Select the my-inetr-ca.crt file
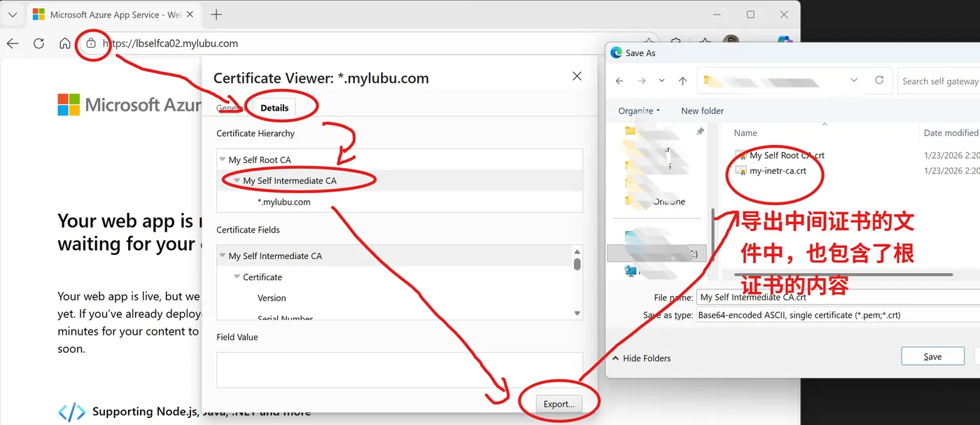 coord(778,171)
